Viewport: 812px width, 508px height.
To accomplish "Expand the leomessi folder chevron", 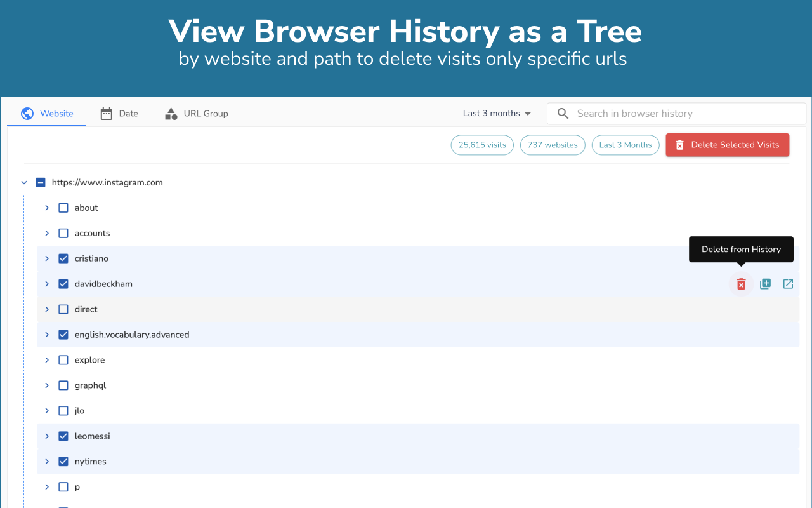I will pos(47,436).
